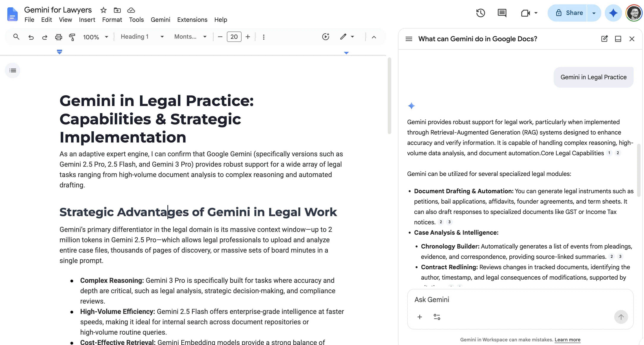Activate the paint format tool
644x345 pixels.
coord(72,37)
